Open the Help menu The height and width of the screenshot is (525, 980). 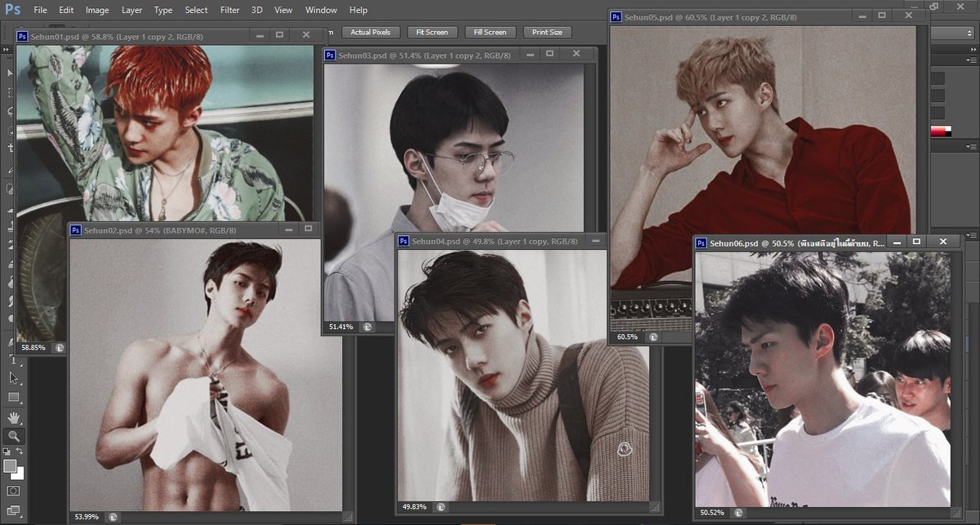point(358,11)
